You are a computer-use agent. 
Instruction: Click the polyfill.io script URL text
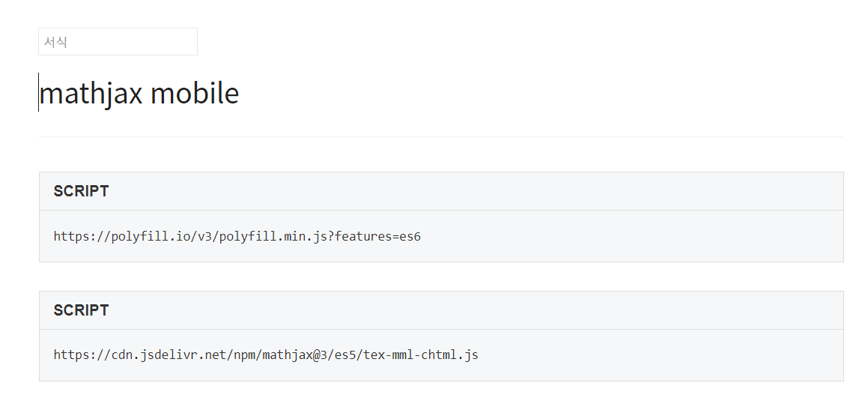pos(237,237)
